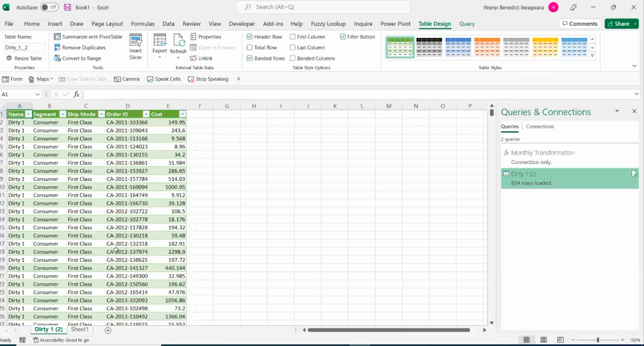Enable the Total Row checkbox
The image size is (644, 346).
250,48
